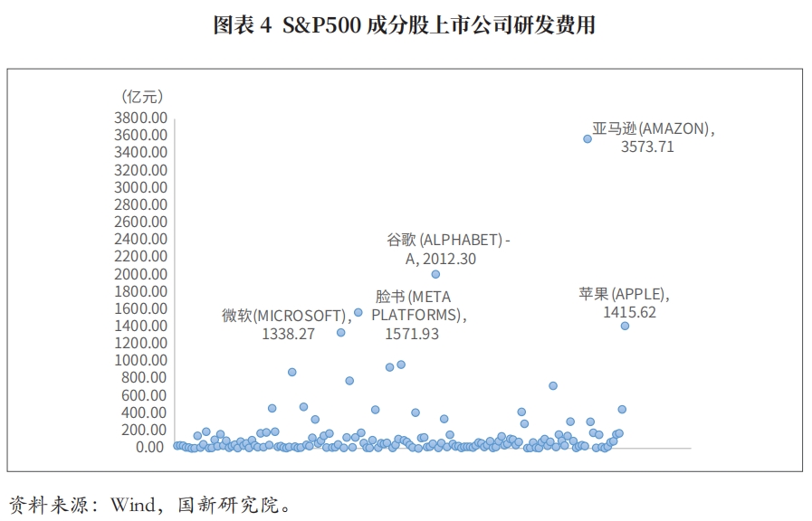Select the y-axis label "3800.00"
This screenshot has width=812, height=521.
(x=141, y=118)
